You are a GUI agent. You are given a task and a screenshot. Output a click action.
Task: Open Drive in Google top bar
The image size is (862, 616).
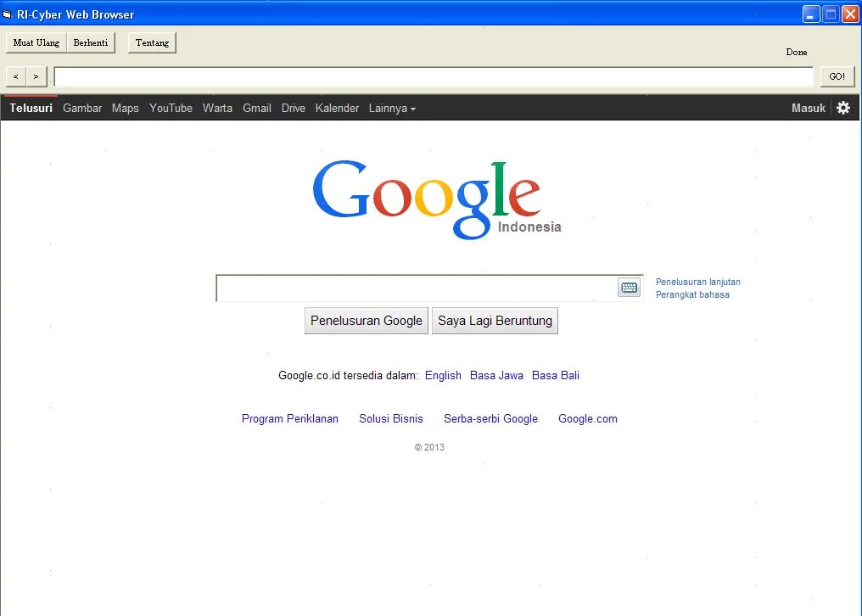tap(293, 108)
